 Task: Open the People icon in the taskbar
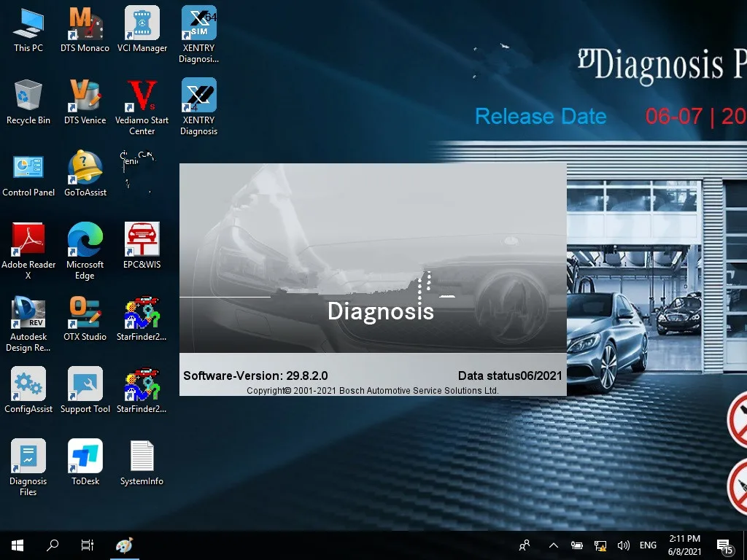[x=525, y=545]
